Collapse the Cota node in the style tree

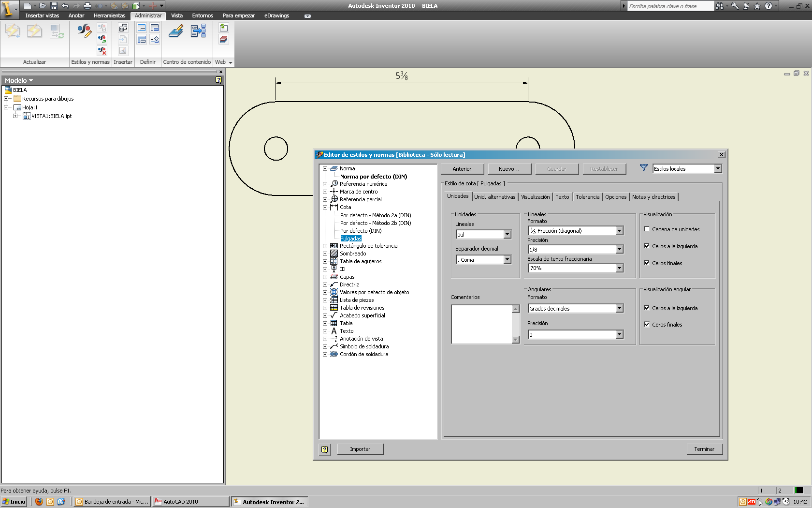pyautogui.click(x=325, y=207)
